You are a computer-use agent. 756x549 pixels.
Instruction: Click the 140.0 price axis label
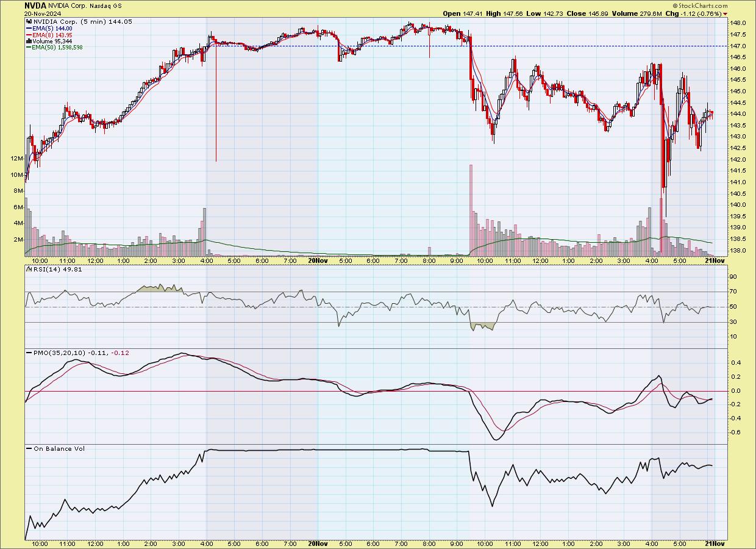pyautogui.click(x=738, y=205)
